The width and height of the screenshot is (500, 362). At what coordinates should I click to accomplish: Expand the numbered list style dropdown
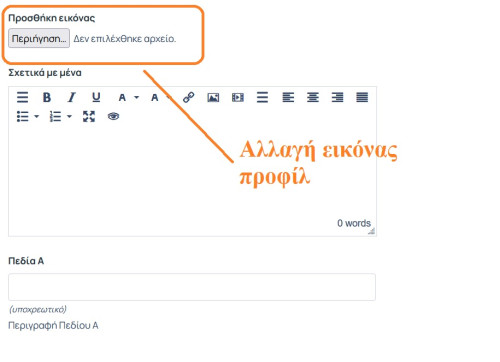point(69,117)
